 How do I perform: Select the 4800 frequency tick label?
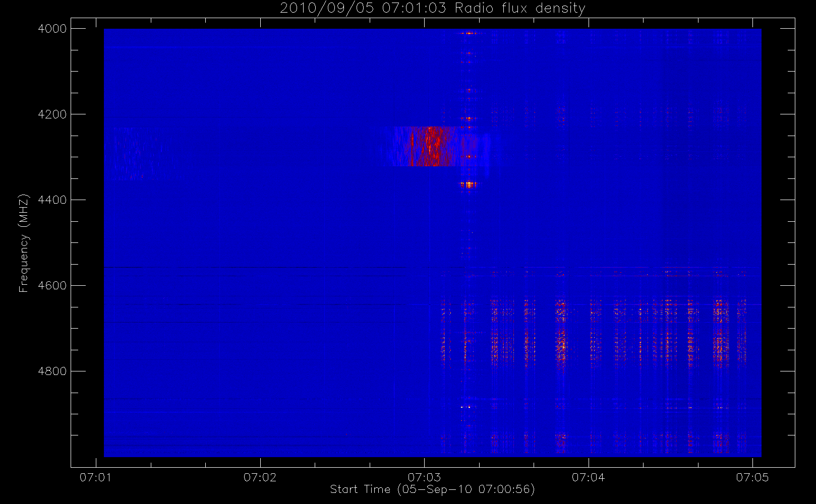52,371
